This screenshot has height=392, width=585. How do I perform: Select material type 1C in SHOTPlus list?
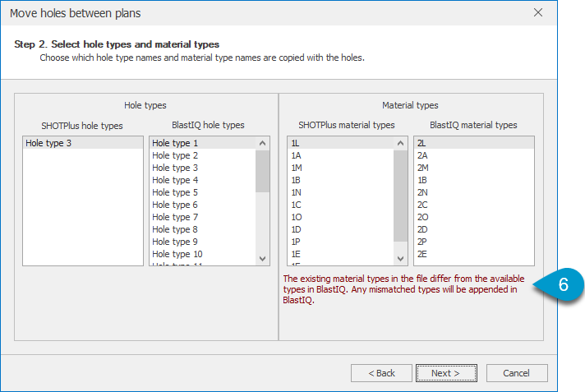(341, 205)
